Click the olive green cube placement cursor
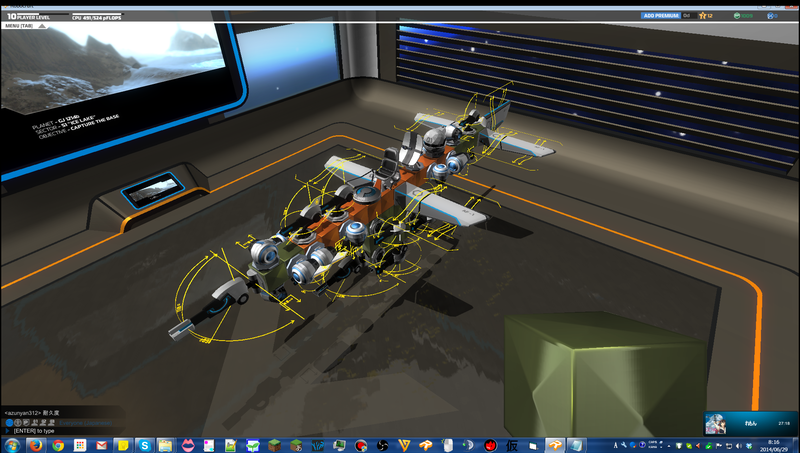 tap(606, 373)
